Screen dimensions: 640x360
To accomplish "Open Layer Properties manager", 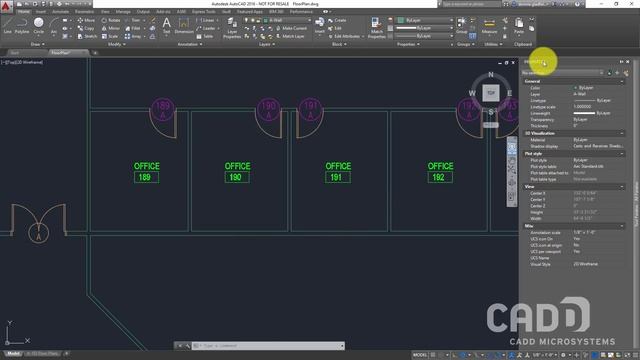I will point(232,28).
